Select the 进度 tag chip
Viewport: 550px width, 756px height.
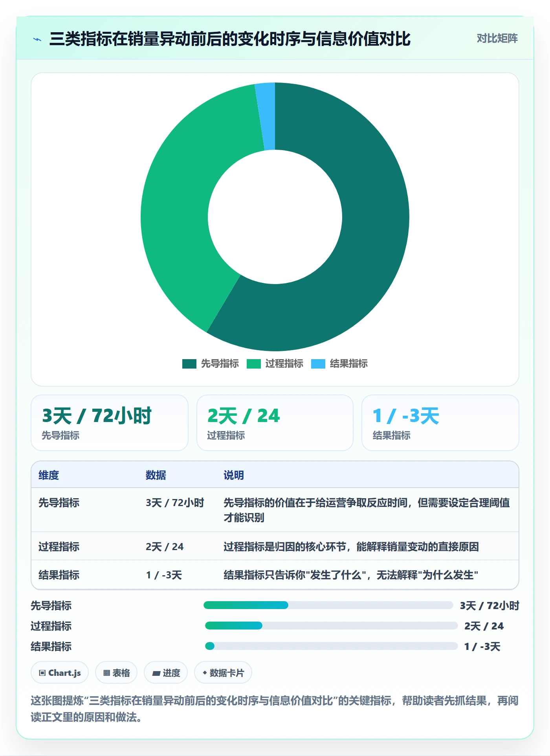pos(166,673)
